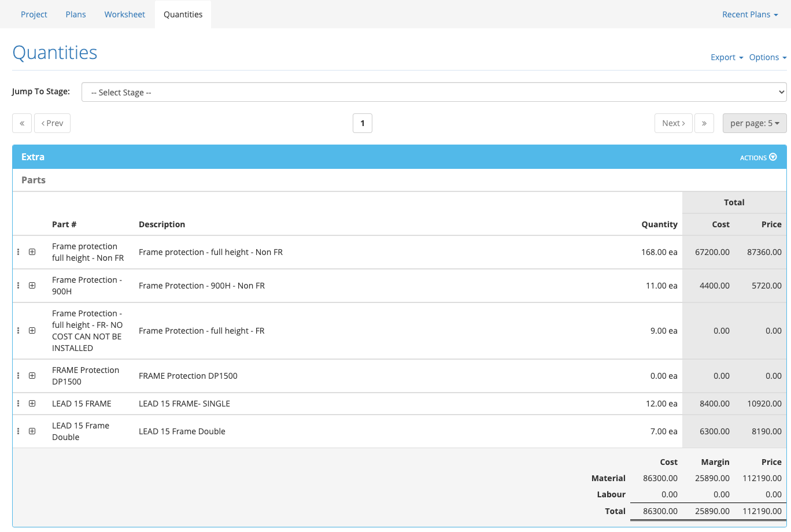Click the 87360.00 price value
The height and width of the screenshot is (532, 791).
point(764,252)
